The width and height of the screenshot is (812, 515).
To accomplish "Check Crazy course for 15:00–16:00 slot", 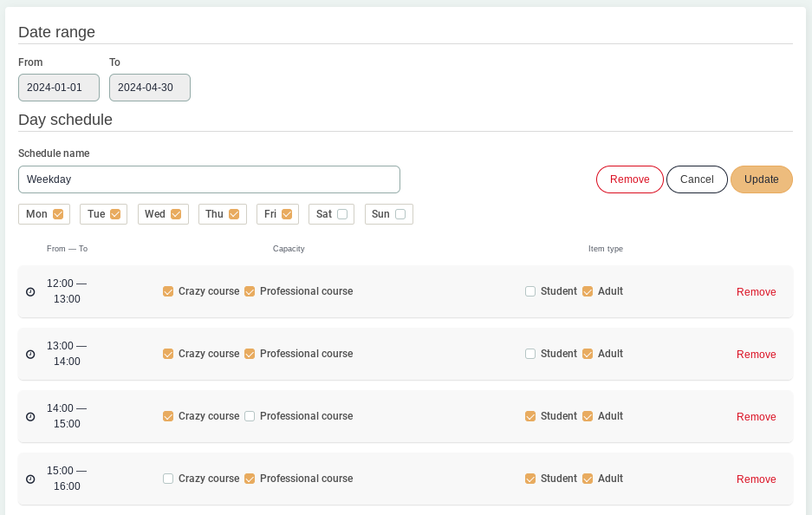I will pos(168,479).
